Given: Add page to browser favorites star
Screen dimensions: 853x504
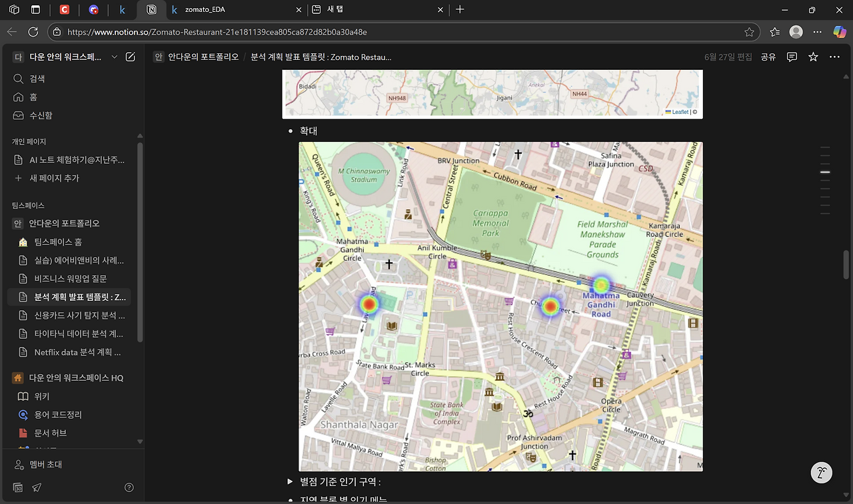Looking at the screenshot, I should (x=749, y=32).
